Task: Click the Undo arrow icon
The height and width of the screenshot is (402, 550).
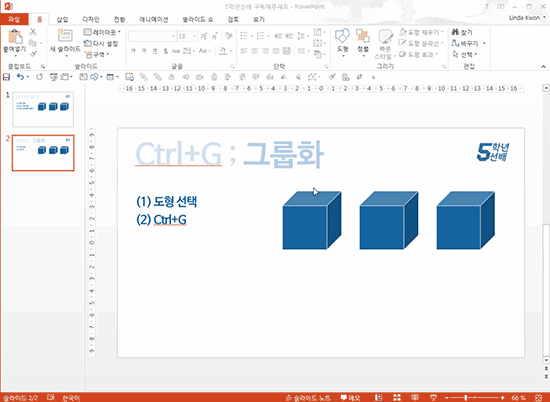Action: click(21, 77)
